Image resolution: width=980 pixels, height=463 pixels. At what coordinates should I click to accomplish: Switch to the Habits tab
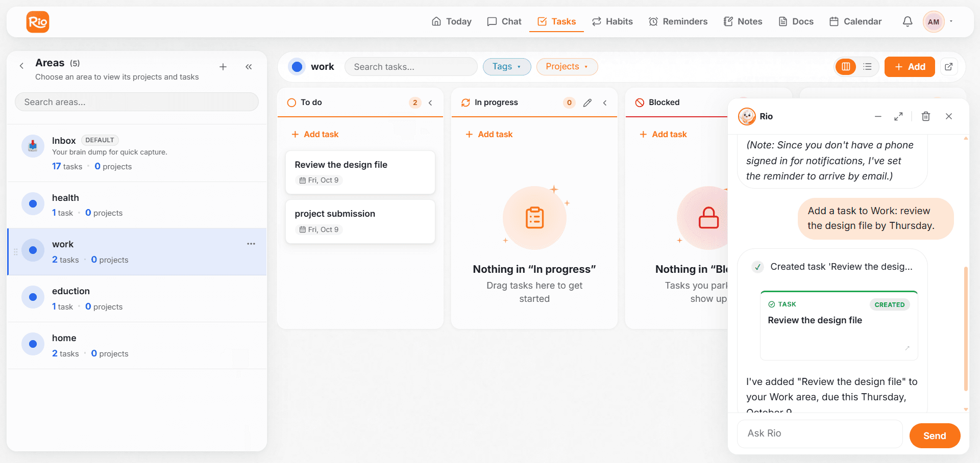(612, 21)
